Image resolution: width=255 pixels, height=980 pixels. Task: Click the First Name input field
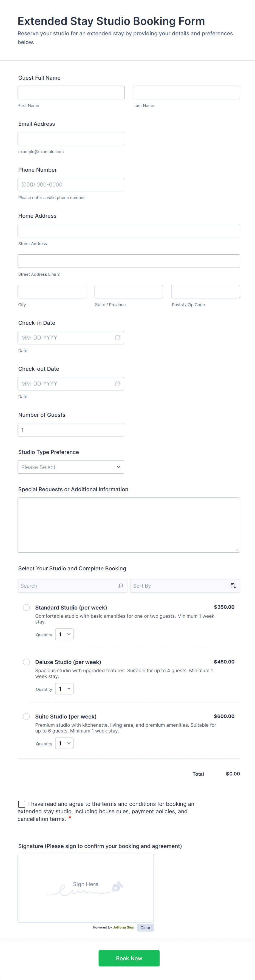71,93
